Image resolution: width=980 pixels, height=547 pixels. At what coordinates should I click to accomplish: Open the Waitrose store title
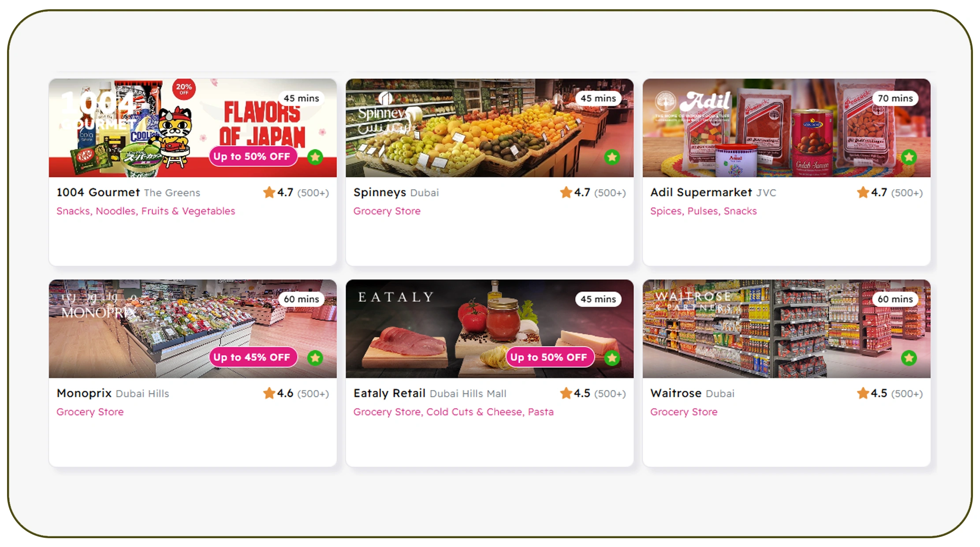click(x=676, y=393)
